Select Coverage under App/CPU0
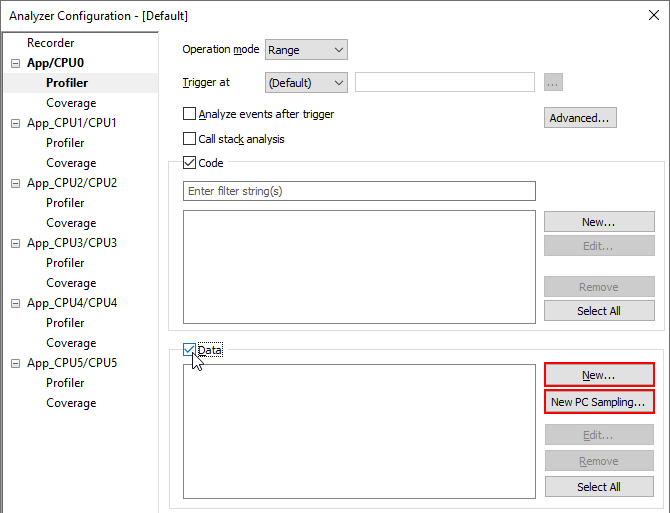The height and width of the screenshot is (513, 670). pyautogui.click(x=71, y=103)
